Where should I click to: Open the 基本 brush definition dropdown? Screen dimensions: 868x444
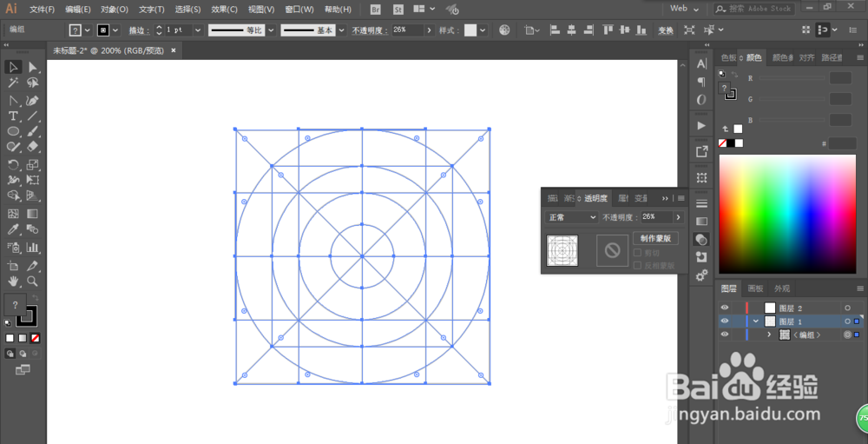click(x=341, y=30)
